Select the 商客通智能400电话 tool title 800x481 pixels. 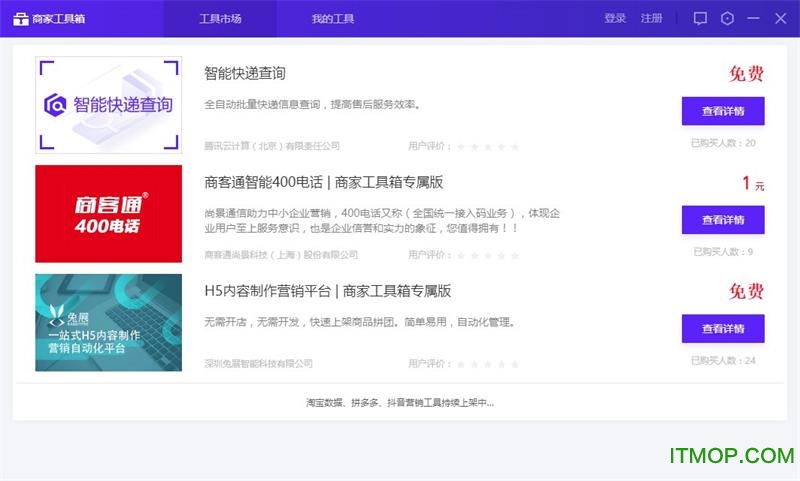coord(323,182)
